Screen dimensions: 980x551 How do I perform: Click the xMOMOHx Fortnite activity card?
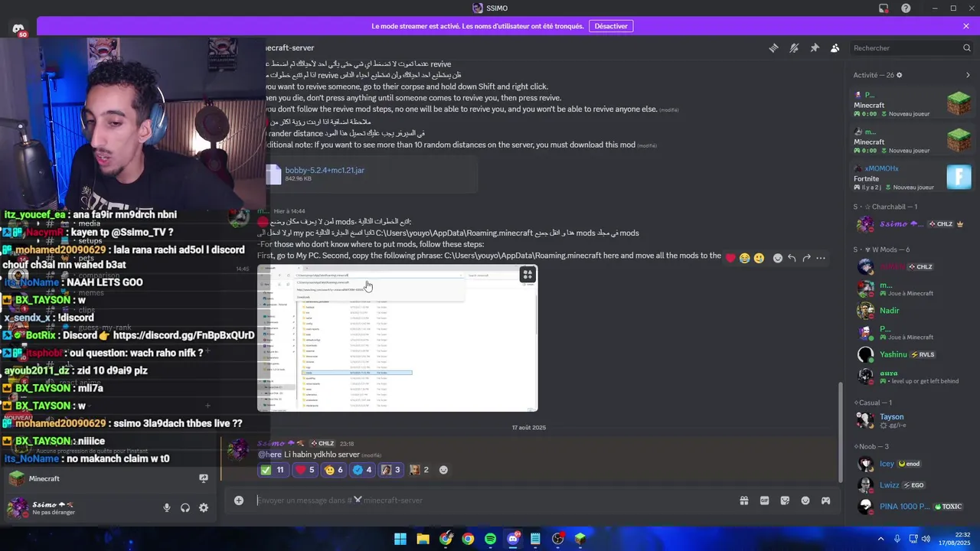(x=913, y=177)
